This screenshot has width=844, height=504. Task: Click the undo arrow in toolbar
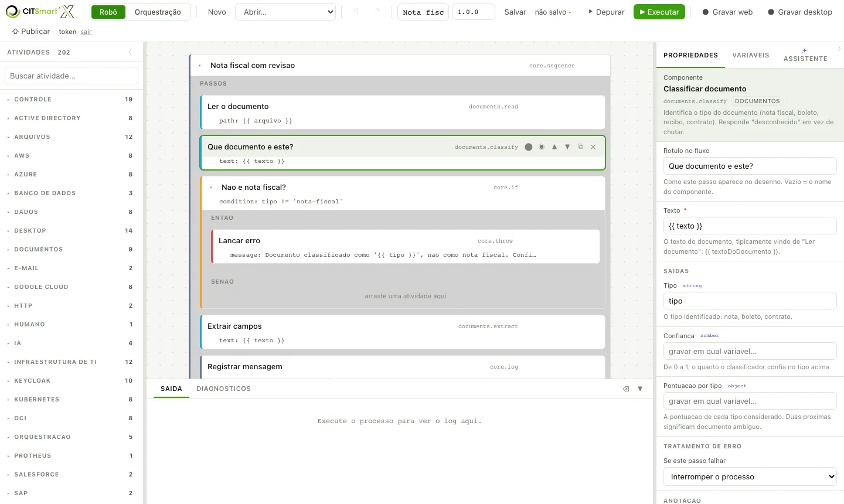click(x=356, y=12)
